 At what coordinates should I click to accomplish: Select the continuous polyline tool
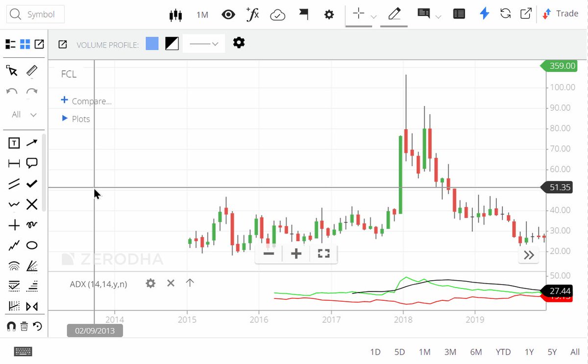coord(14,245)
